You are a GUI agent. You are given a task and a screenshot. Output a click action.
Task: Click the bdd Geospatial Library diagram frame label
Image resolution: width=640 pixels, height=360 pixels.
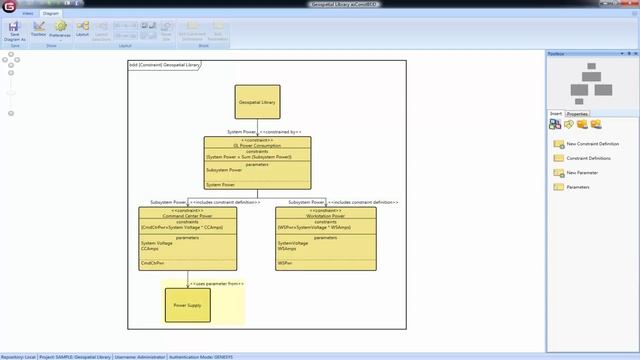pos(164,65)
